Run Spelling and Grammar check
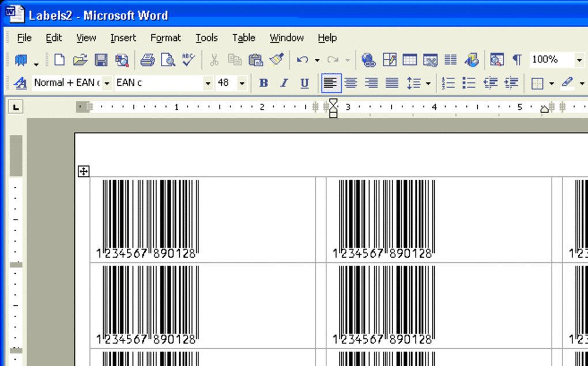The height and width of the screenshot is (366, 588). point(189,60)
